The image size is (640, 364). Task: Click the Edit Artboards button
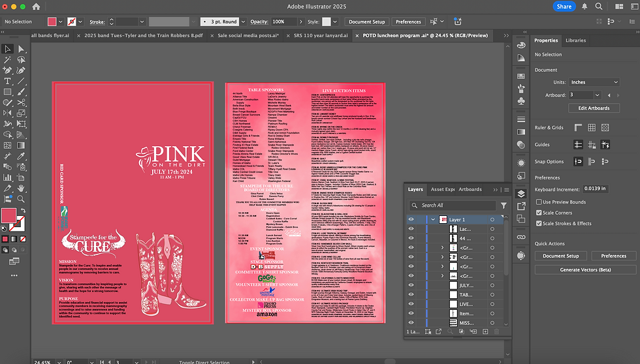pos(594,108)
